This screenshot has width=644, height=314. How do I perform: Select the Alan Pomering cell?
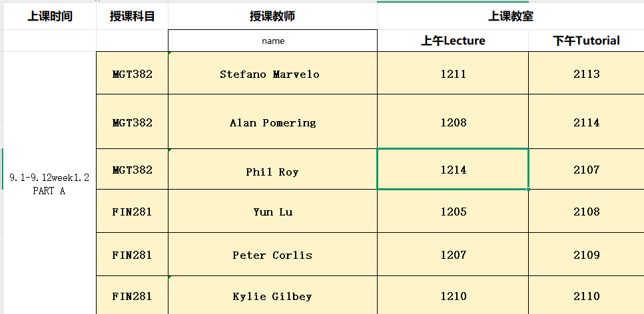(272, 122)
